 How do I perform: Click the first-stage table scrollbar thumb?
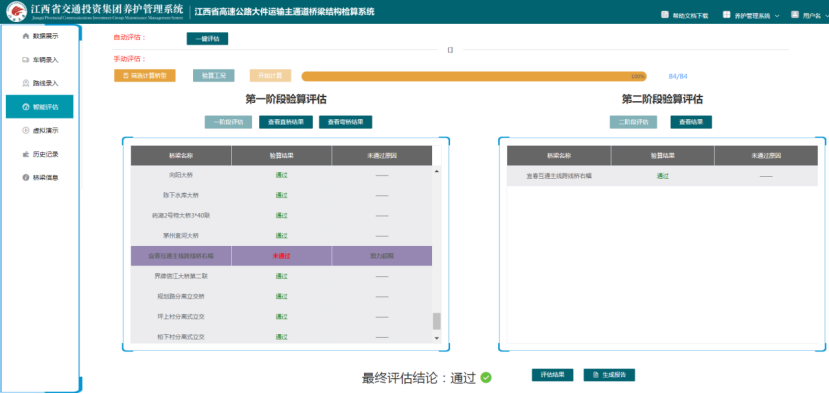[x=437, y=321]
